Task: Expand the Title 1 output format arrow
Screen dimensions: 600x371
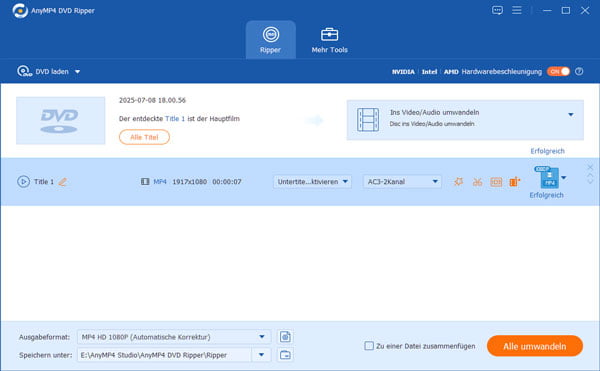Action: [x=564, y=177]
